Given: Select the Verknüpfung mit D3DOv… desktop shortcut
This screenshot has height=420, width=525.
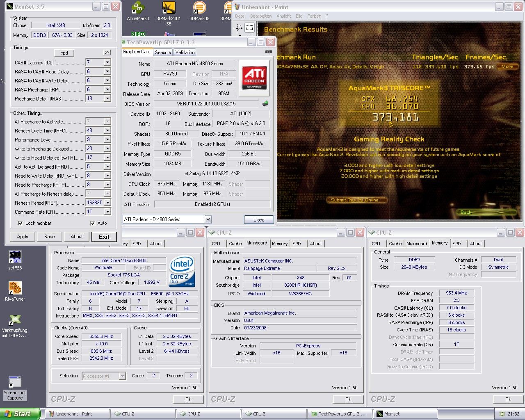Looking at the screenshot, I should pos(15,325).
